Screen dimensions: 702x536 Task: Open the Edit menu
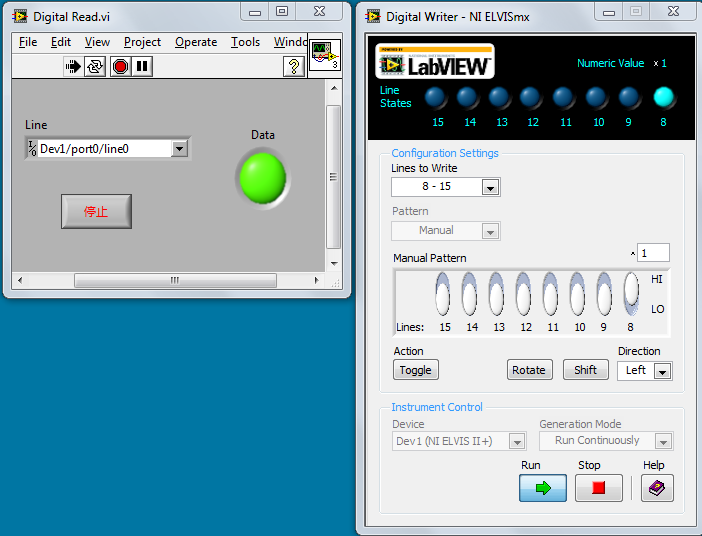pos(60,42)
